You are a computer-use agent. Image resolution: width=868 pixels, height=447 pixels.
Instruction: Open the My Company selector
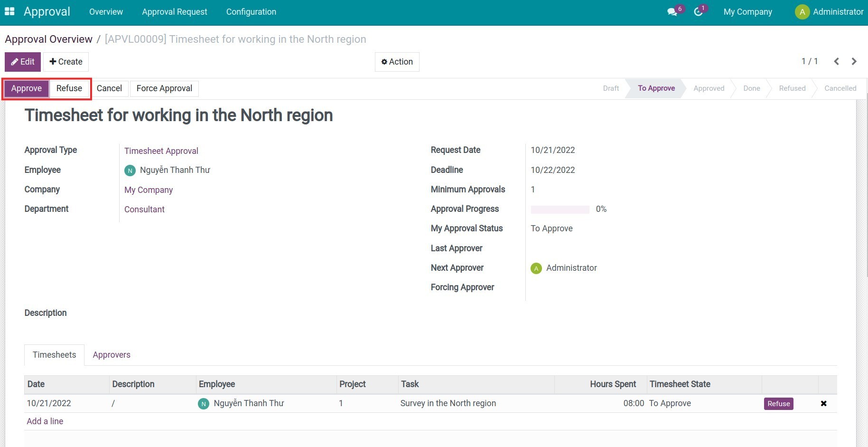pos(747,11)
